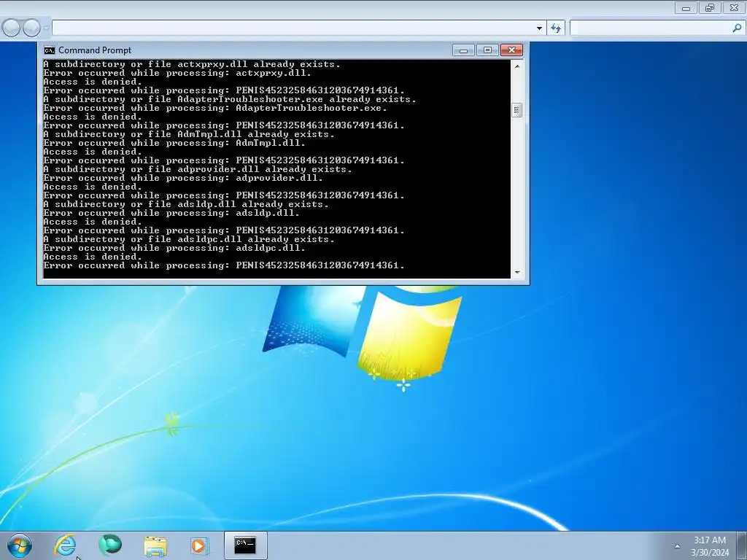Viewport: 747px width, 560px height.
Task: Expand the address bar history dropdown
Action: (539, 28)
